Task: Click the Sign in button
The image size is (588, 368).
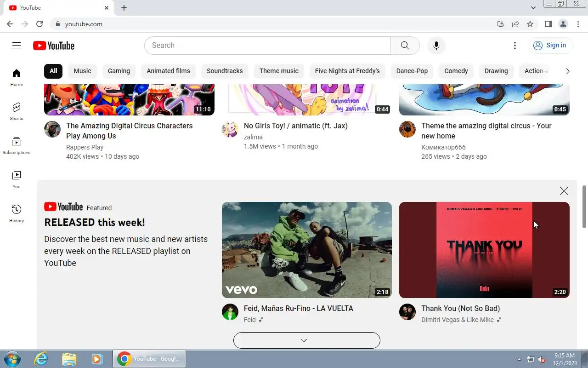Action: coord(550,45)
